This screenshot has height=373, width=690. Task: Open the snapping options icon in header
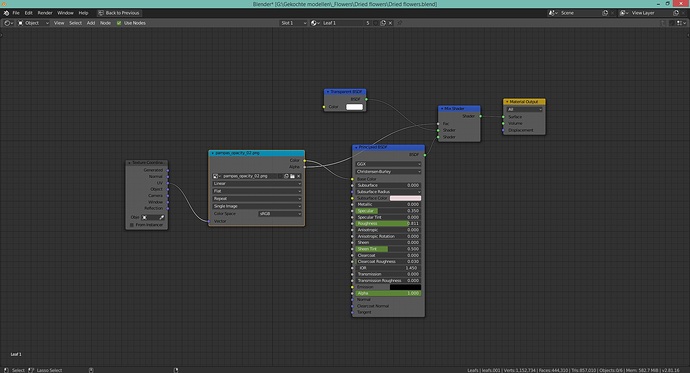(x=681, y=23)
